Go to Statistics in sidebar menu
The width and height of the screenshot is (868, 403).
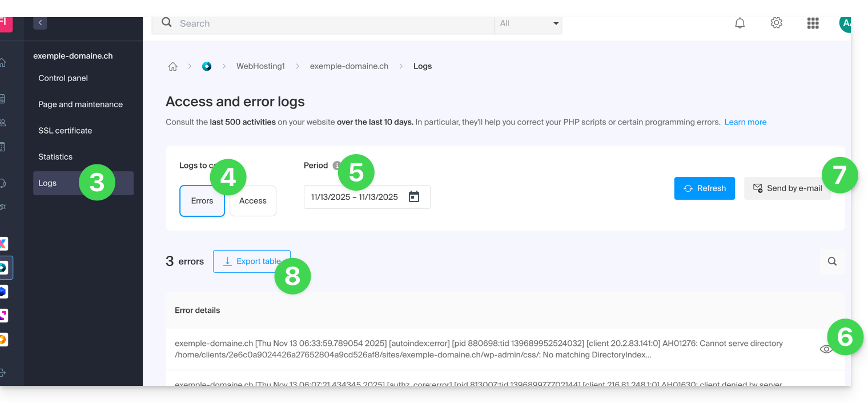(55, 157)
